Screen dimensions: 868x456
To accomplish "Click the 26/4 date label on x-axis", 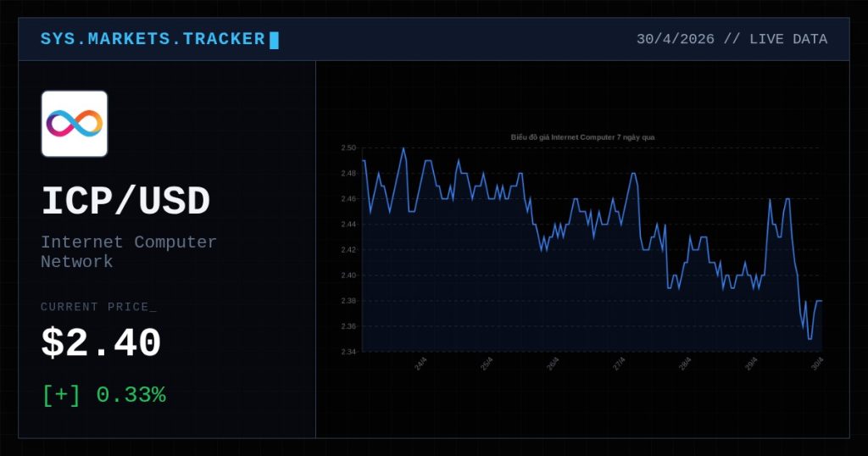I will [553, 364].
